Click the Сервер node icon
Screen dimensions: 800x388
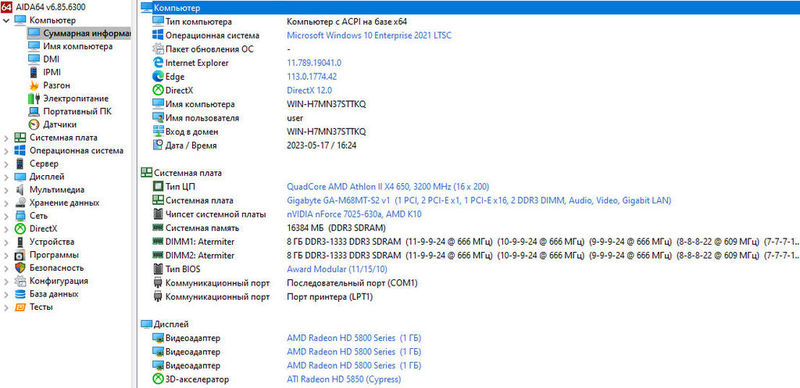point(20,164)
